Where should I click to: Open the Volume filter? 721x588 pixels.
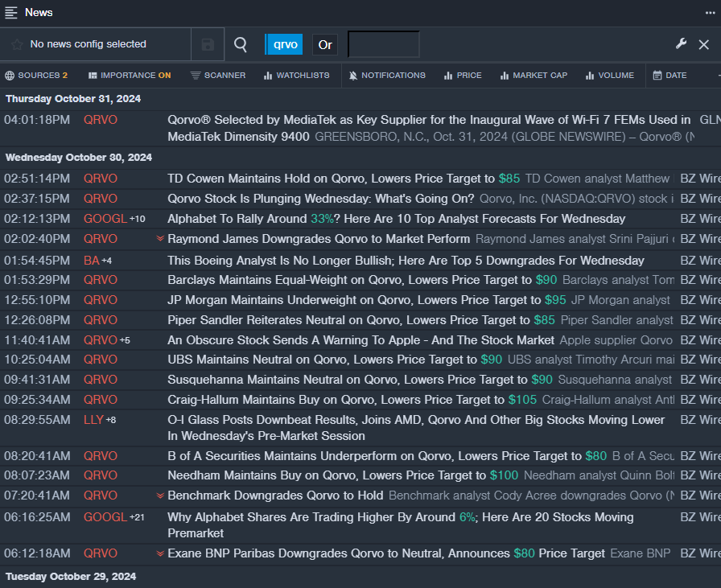coord(610,76)
